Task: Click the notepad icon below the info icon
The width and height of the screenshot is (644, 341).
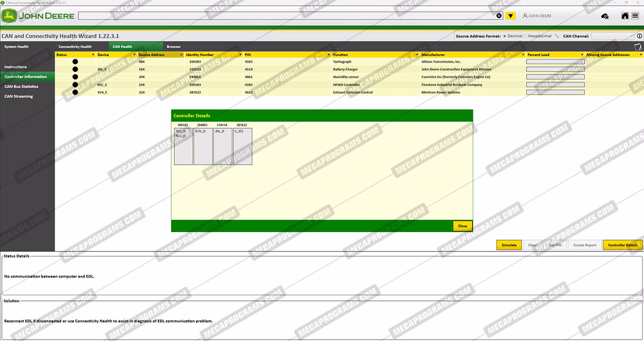Action: coord(638,46)
